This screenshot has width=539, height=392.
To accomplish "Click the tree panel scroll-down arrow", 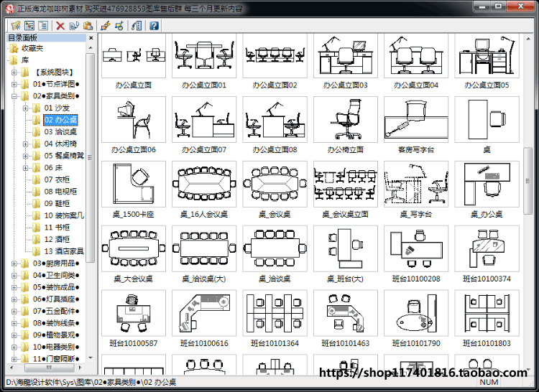I will pyautogui.click(x=91, y=358).
